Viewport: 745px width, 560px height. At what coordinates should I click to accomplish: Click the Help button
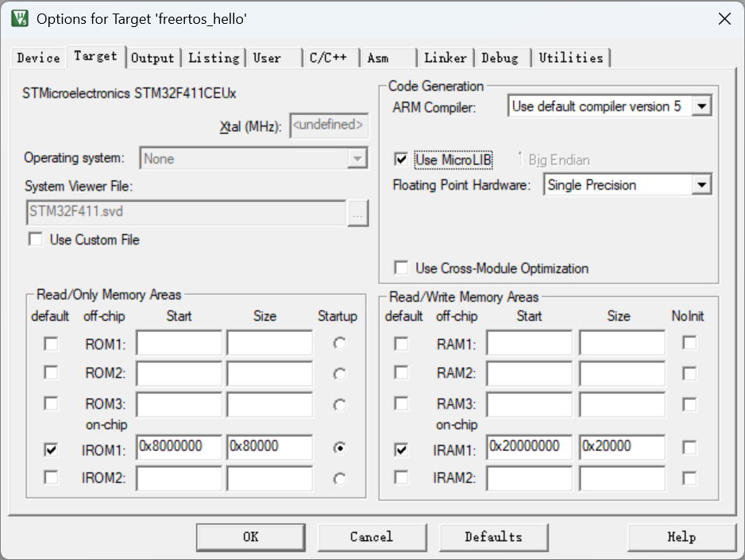tap(681, 537)
